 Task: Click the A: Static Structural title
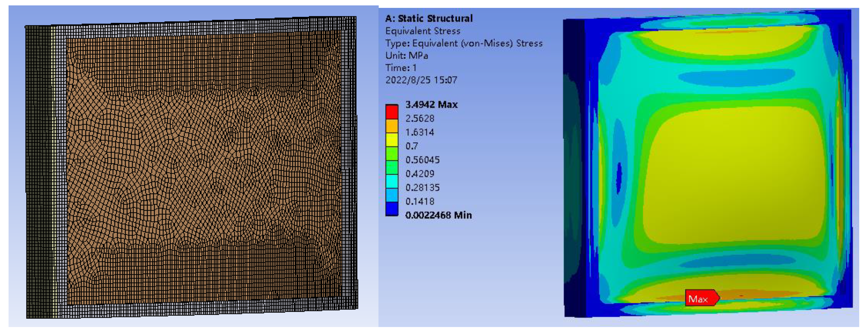click(x=429, y=18)
